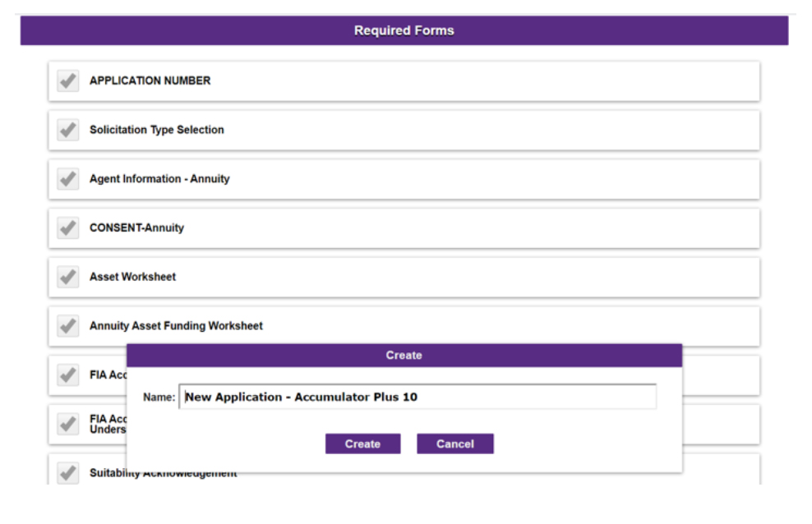Click the checkmark for Annuity Asset Funding Worksheet
The height and width of the screenshot is (524, 812).
pyautogui.click(x=67, y=325)
